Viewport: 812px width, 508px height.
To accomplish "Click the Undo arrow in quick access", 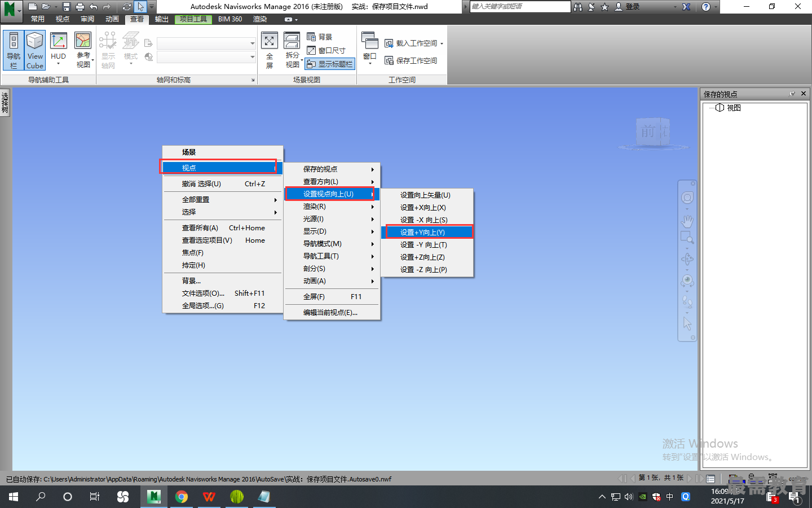I will point(94,7).
